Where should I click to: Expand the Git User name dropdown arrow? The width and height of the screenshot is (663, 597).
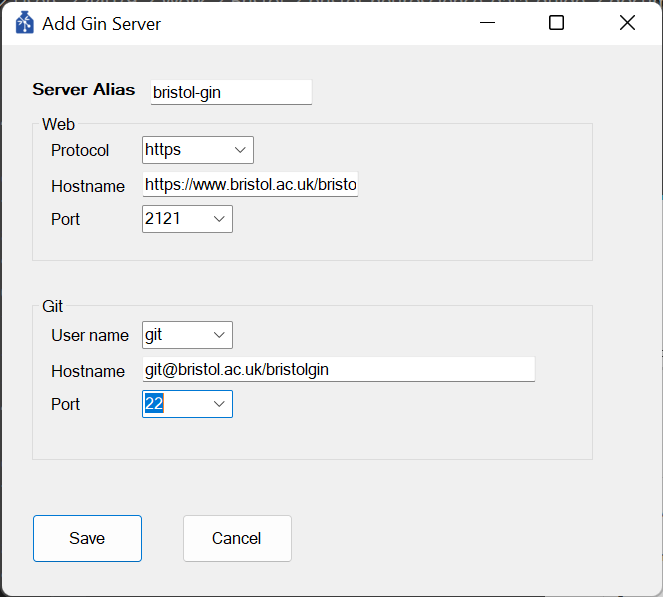point(219,335)
